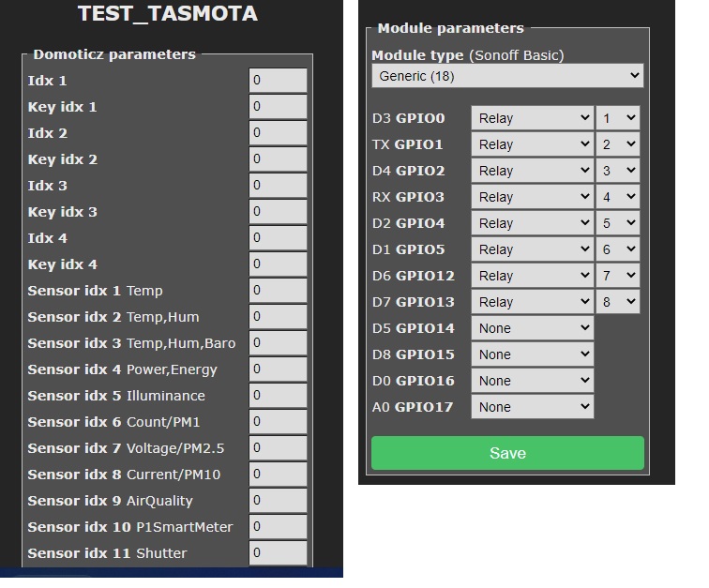709x588 pixels.
Task: Focus the Sensor idx 4 Power,Energy field
Action: point(278,369)
